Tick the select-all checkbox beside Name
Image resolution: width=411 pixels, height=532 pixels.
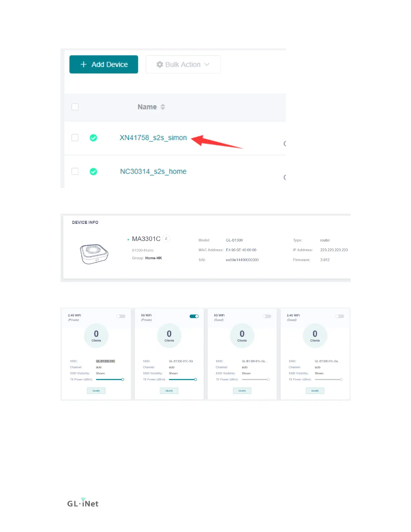click(75, 107)
